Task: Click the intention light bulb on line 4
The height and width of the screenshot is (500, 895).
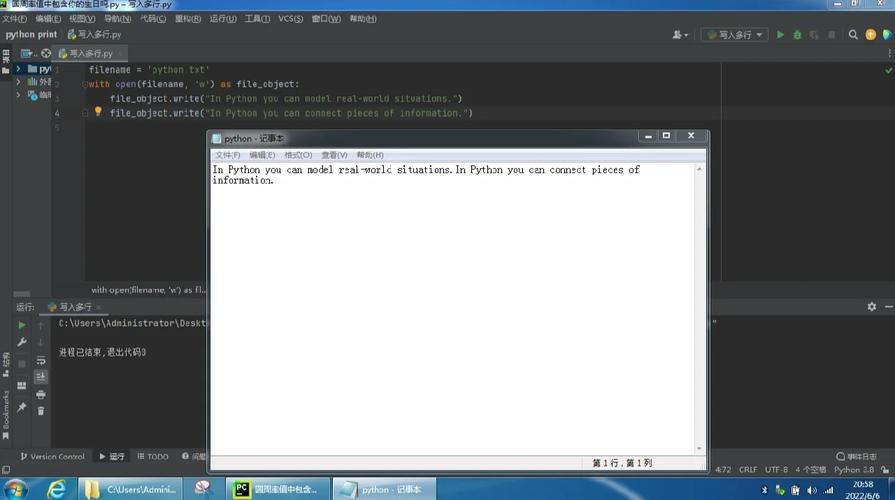Action: point(98,113)
